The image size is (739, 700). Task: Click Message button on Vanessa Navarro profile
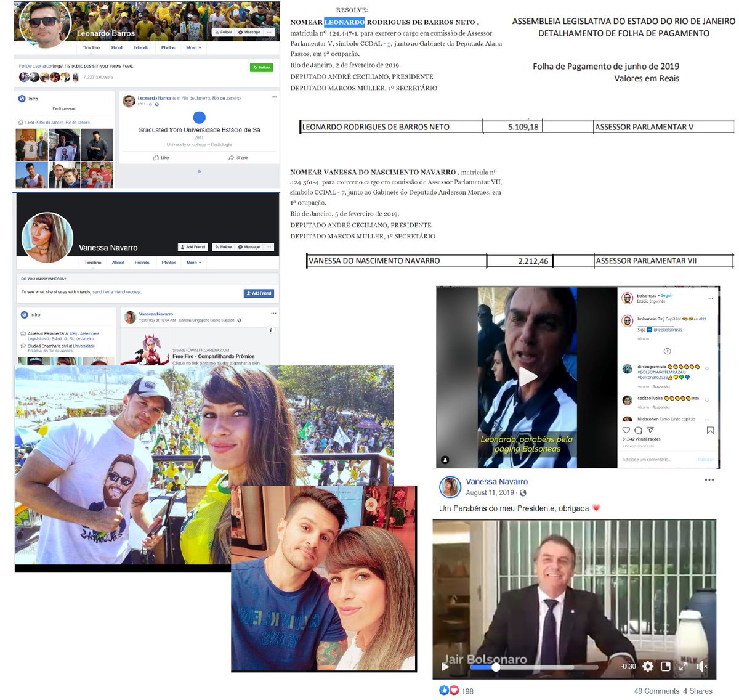click(x=249, y=247)
